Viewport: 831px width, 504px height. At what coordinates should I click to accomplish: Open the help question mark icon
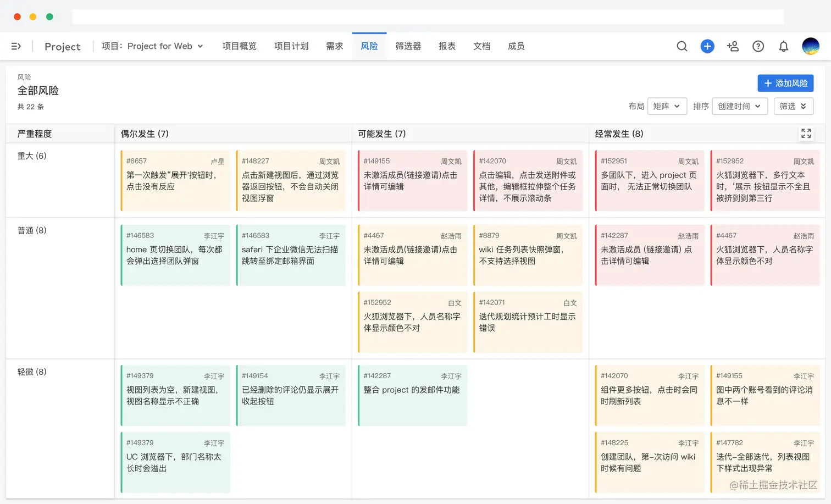point(758,46)
